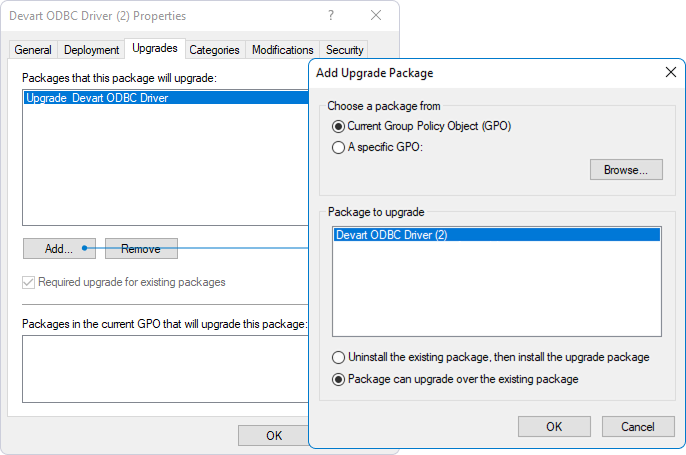Click the Add... button in Properties
The image size is (686, 455).
59,248
